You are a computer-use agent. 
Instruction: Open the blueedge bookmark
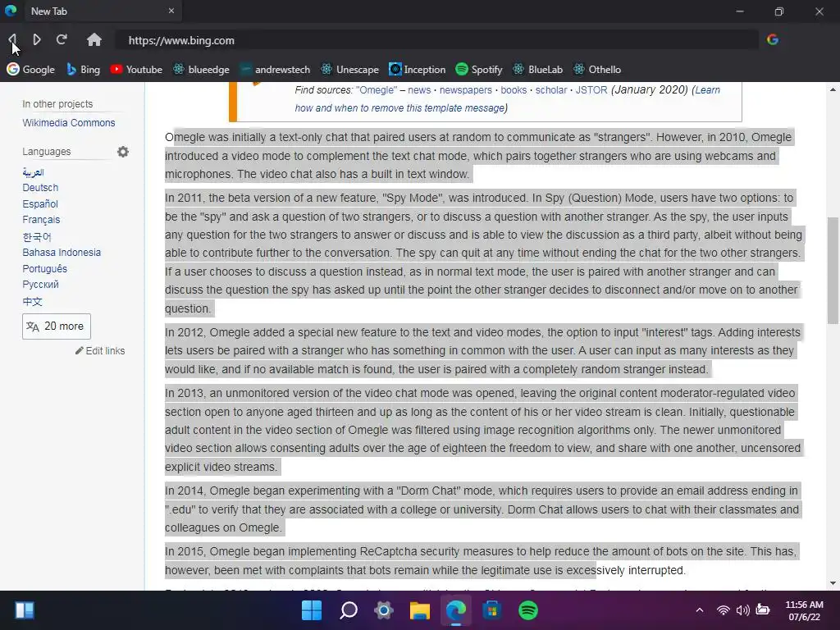(202, 70)
